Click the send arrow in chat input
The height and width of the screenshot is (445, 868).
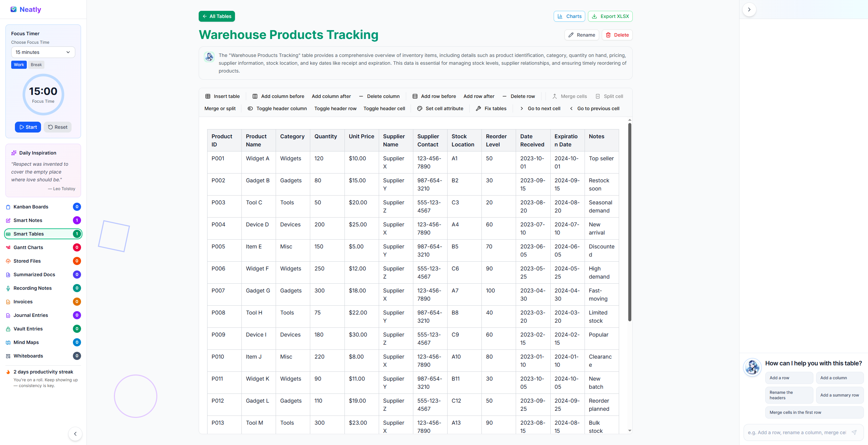[854, 432]
